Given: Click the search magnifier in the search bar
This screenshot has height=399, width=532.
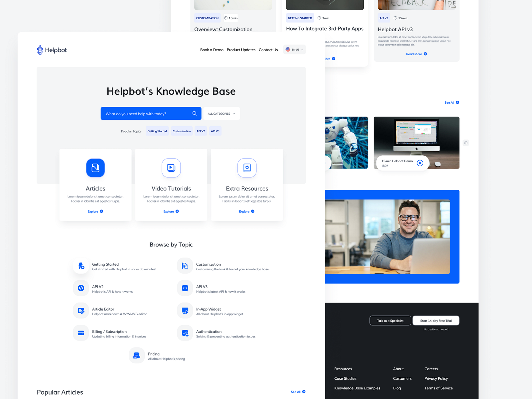Looking at the screenshot, I should pyautogui.click(x=195, y=113).
